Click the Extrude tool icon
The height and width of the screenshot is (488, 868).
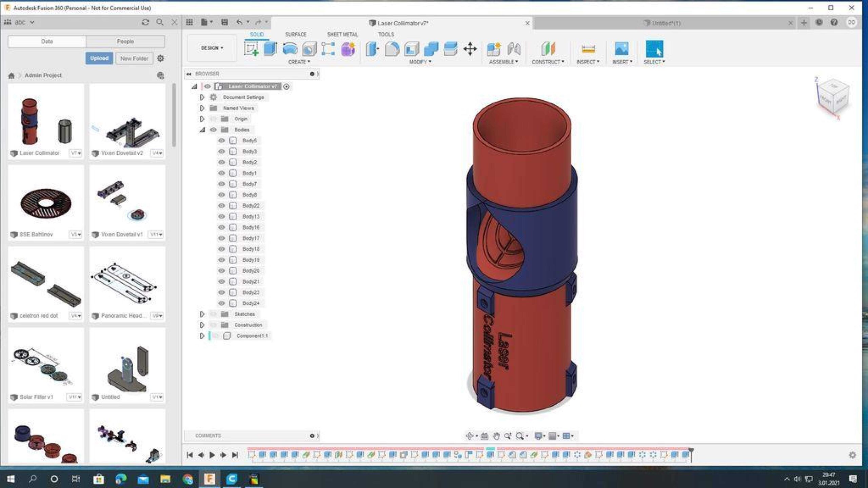click(x=271, y=49)
